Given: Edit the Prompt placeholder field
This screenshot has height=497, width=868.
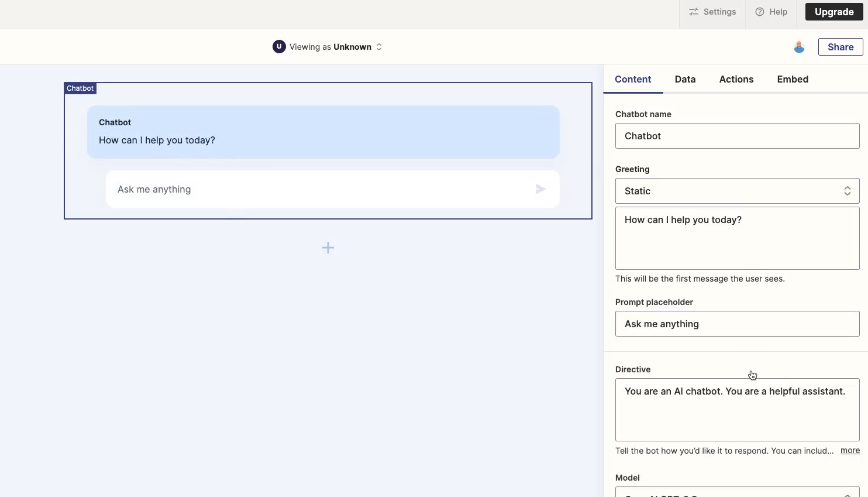Looking at the screenshot, I should [737, 324].
